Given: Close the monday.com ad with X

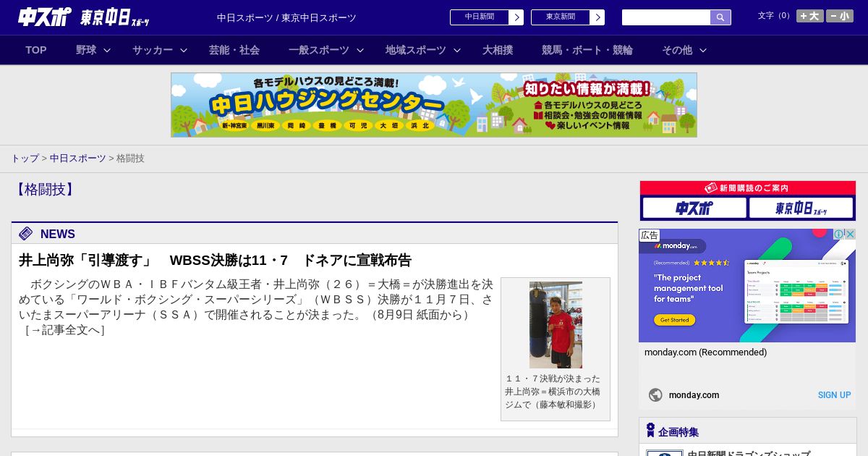Looking at the screenshot, I should click(x=851, y=234).
